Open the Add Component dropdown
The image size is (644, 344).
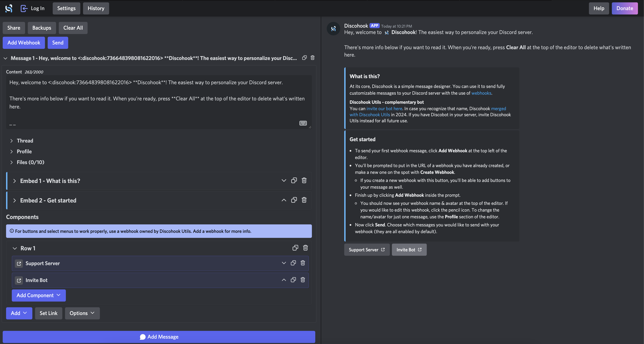click(x=39, y=295)
